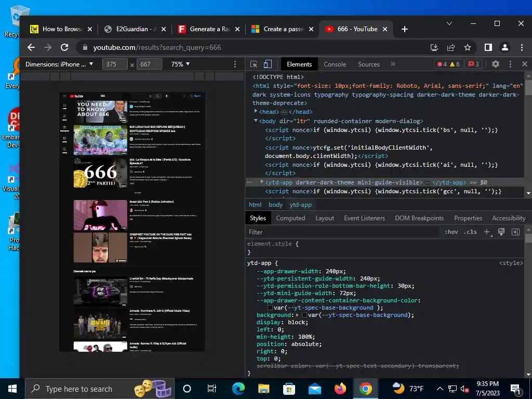This screenshot has width=532, height=399.
Task: Open the <style> source link
Action: click(x=511, y=263)
